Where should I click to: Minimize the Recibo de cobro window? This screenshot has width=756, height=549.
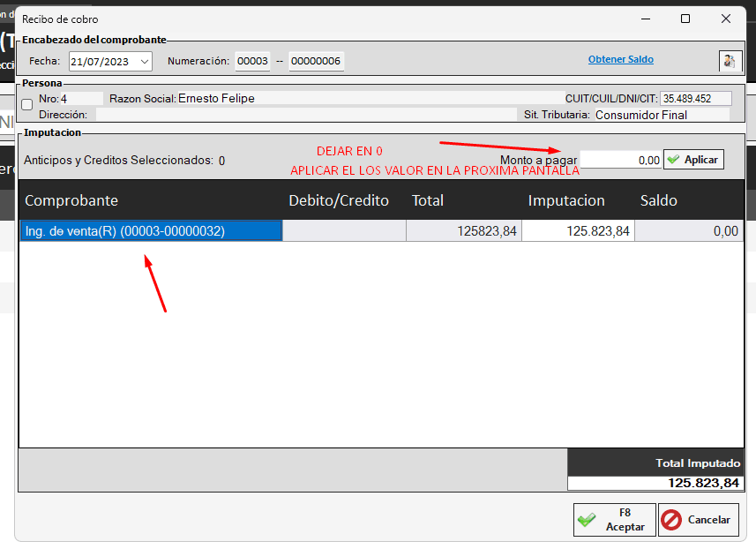coord(645,19)
